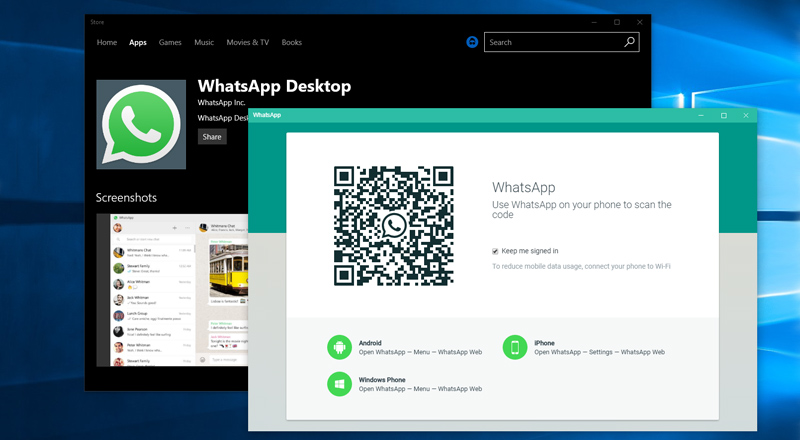
Task: Click the 'Use WhatsApp on your phone to scan the code' text
Action: (x=582, y=209)
